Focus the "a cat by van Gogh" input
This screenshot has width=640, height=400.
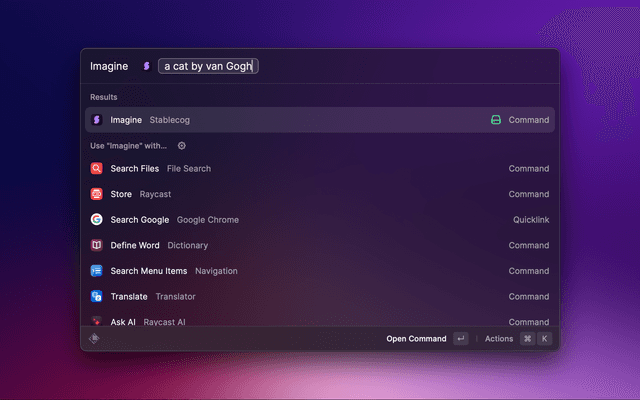tap(208, 66)
